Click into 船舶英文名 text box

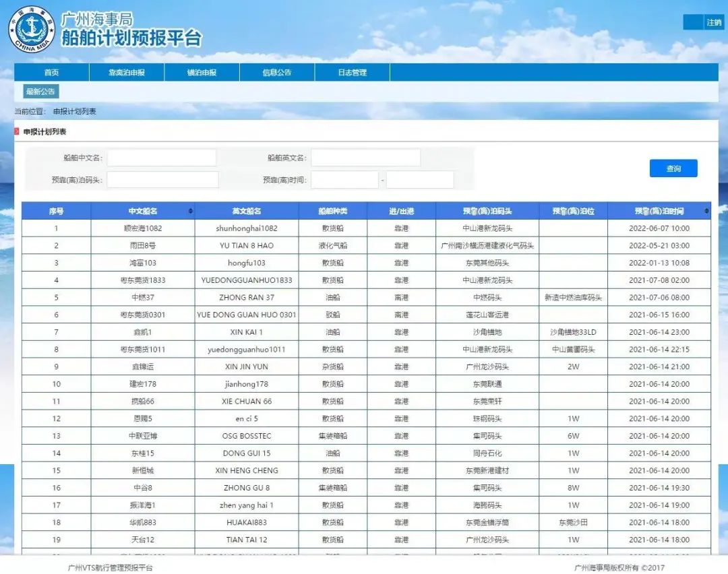365,158
